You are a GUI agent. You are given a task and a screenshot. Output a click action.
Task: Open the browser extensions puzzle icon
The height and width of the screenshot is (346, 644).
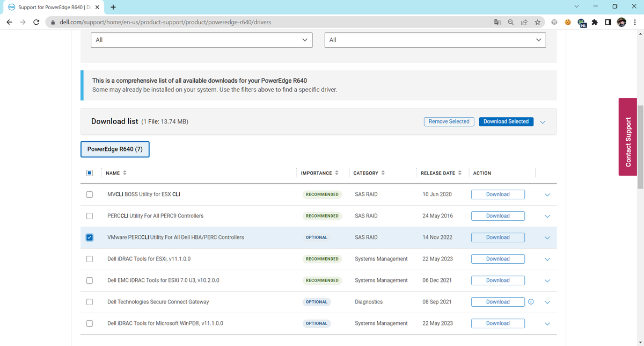[595, 23]
